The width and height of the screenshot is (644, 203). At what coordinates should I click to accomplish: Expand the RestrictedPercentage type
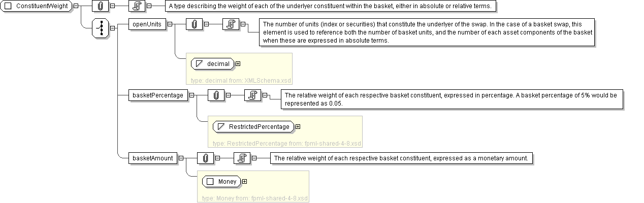click(x=298, y=126)
